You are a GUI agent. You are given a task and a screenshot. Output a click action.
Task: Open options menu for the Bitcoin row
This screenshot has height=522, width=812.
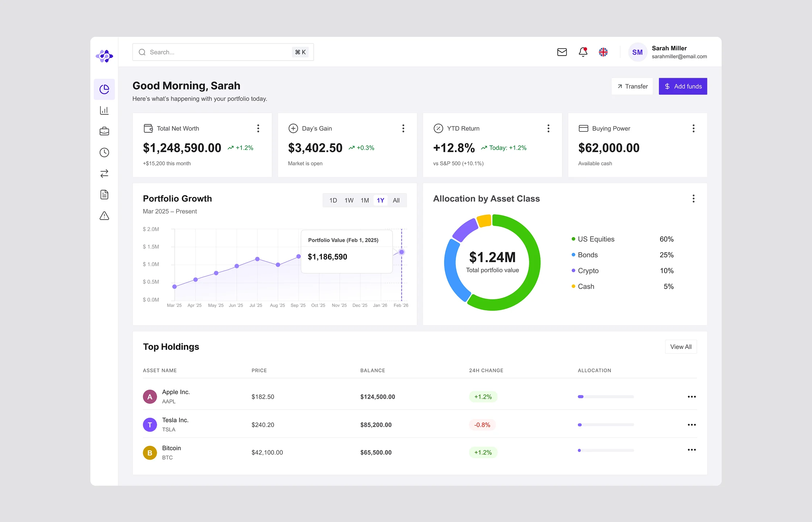click(x=692, y=450)
